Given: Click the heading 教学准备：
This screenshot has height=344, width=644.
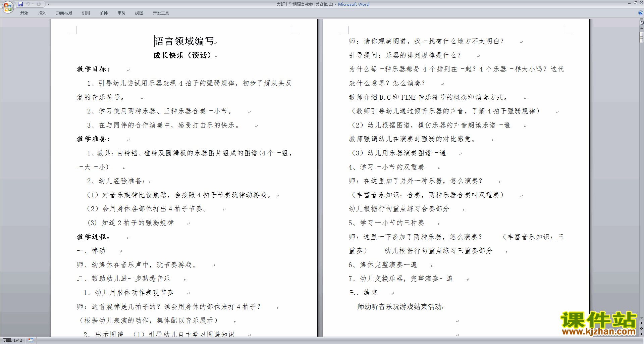Looking at the screenshot, I should tap(94, 139).
